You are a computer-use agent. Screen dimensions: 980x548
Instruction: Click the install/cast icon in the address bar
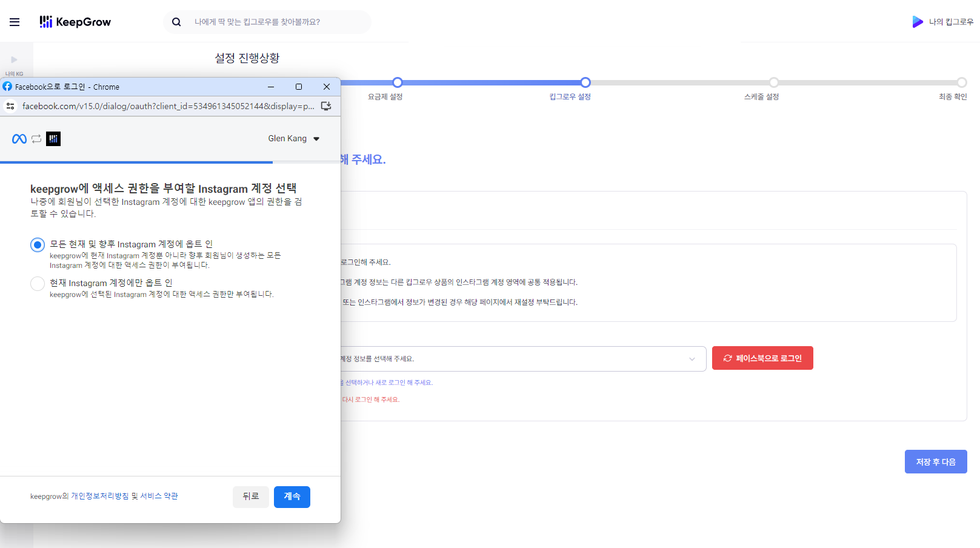(326, 106)
